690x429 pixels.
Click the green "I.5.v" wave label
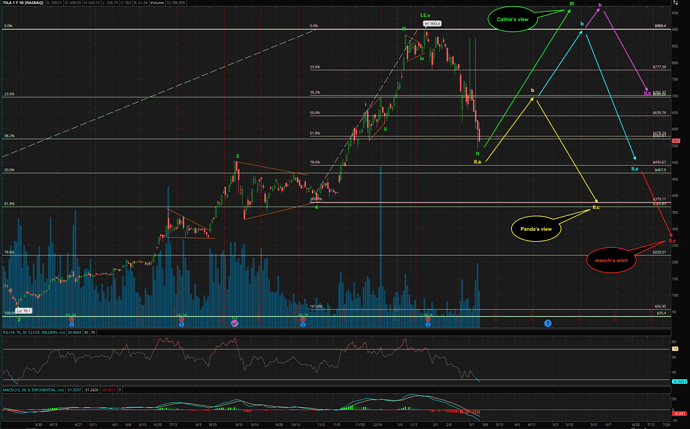click(425, 15)
